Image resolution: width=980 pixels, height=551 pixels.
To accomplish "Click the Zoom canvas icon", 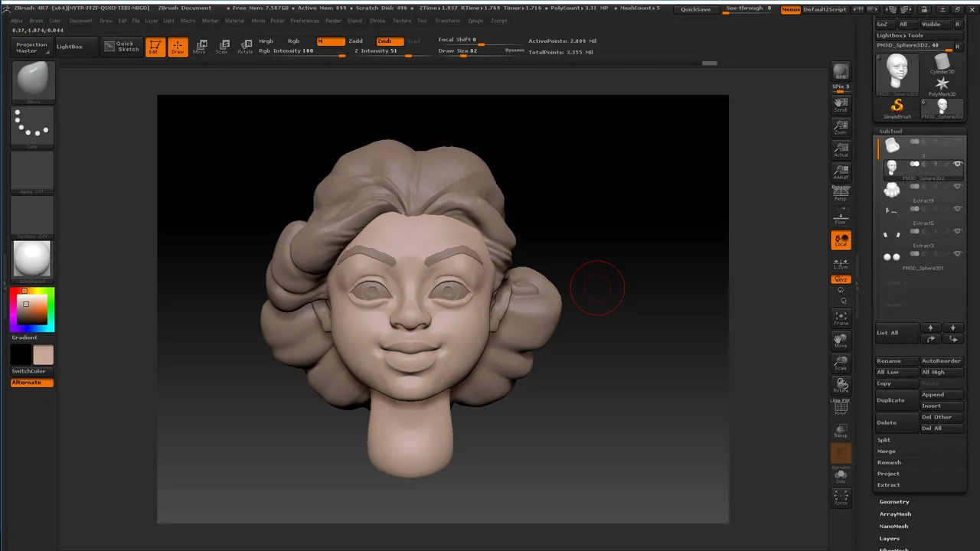I will pos(841,127).
